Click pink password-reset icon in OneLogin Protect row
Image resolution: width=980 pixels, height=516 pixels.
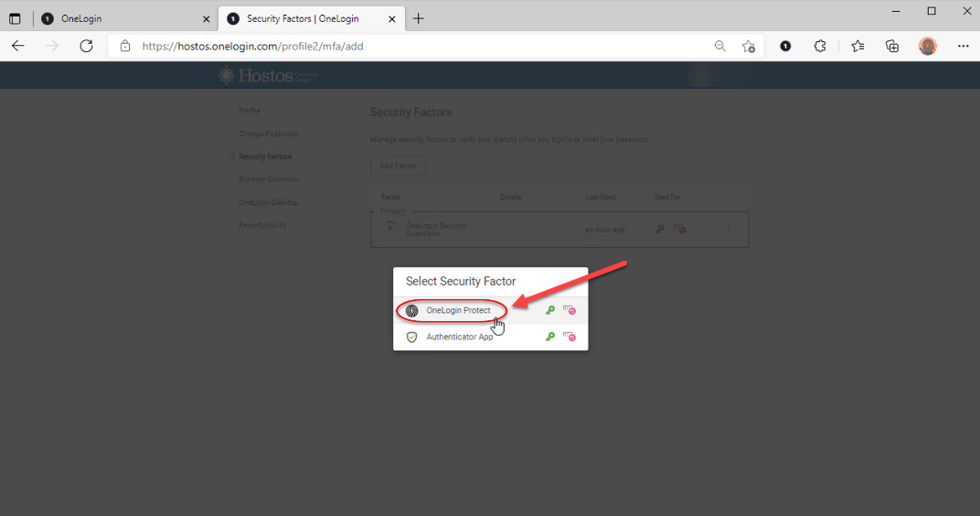[570, 310]
